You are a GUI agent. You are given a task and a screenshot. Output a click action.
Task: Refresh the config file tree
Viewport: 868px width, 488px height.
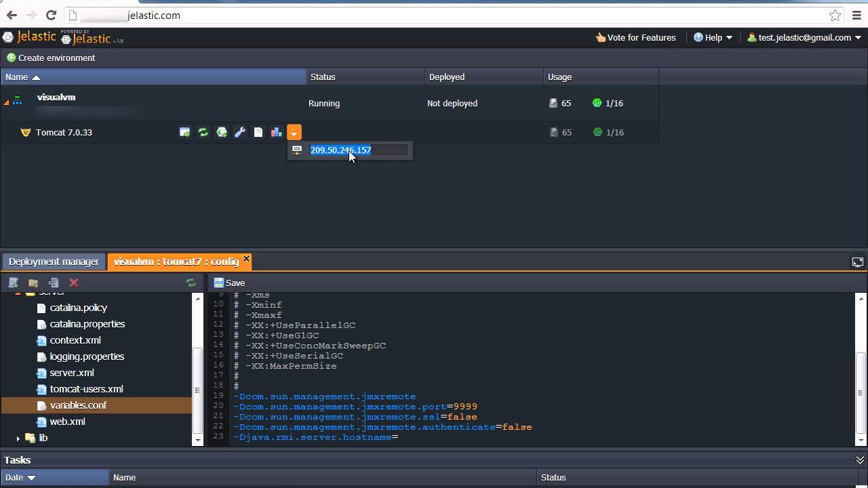191,283
